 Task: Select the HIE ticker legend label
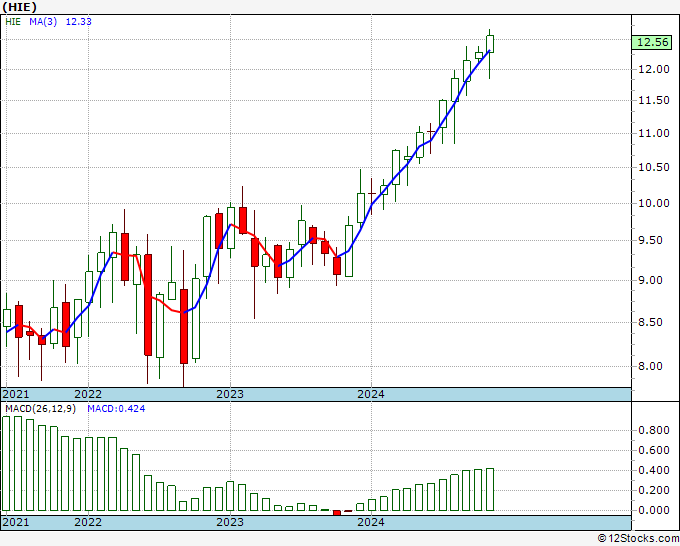13,22
